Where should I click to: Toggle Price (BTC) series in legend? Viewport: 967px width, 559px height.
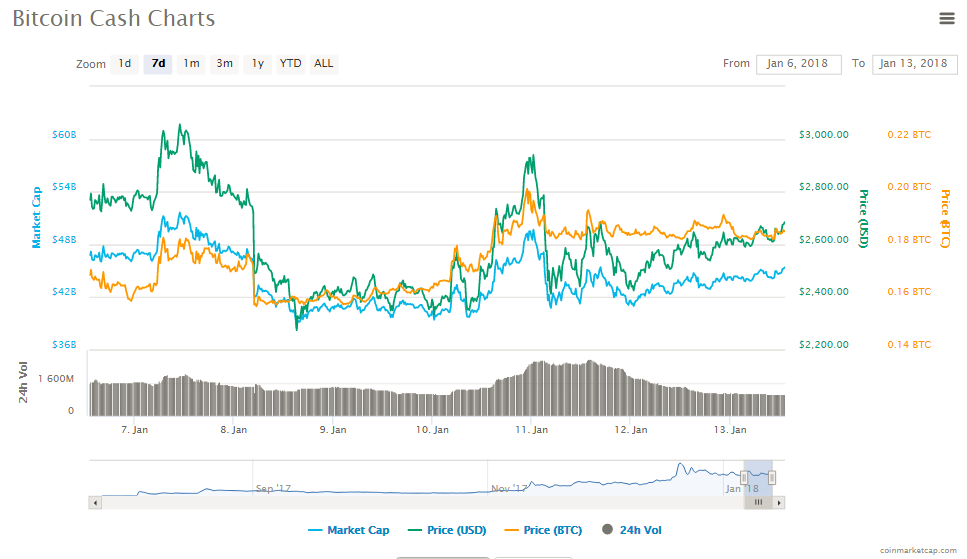pyautogui.click(x=543, y=530)
